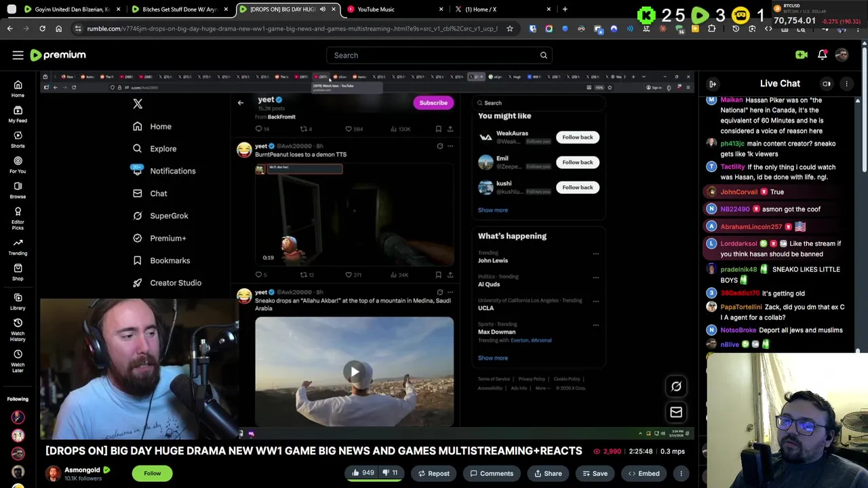Toggle Follow for Asmongold channel
Viewport: 868px width, 488px height.
point(153,473)
